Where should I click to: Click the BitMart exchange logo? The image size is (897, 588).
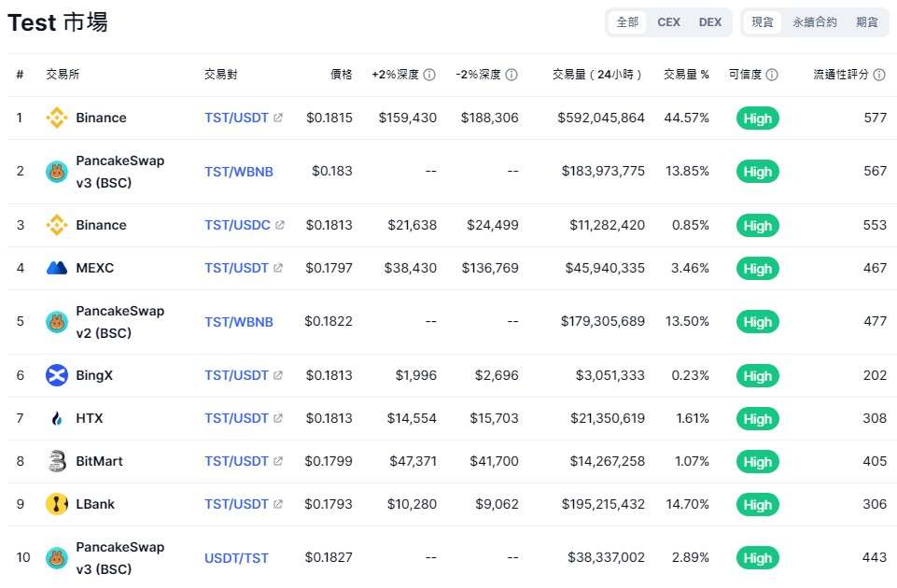click(x=57, y=461)
